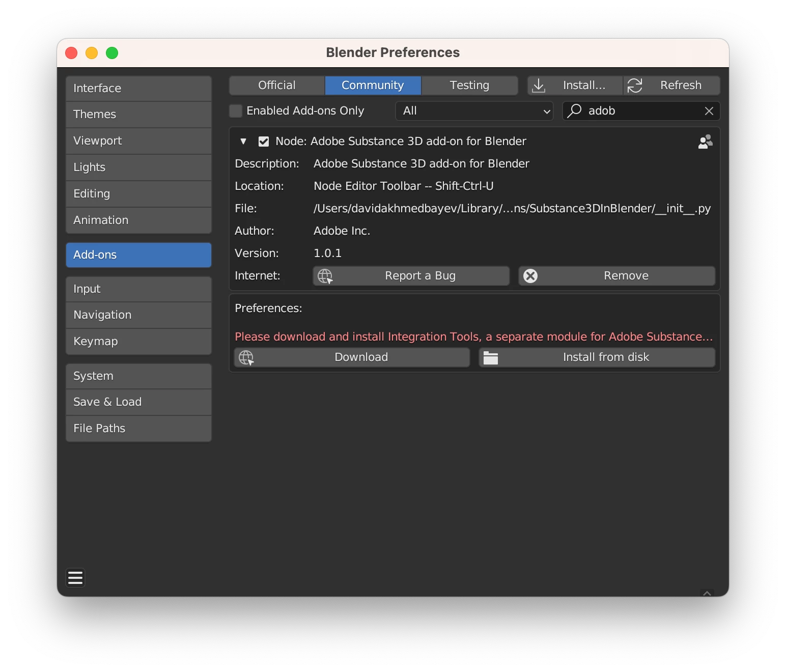Click the Report a Bug button
The width and height of the screenshot is (786, 672).
pyautogui.click(x=411, y=276)
